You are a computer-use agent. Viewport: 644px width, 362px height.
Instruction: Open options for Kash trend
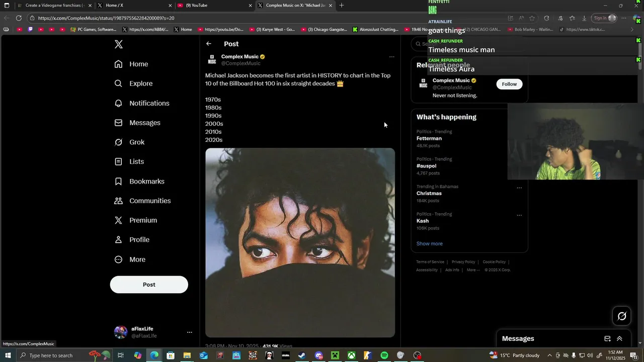pos(519,215)
